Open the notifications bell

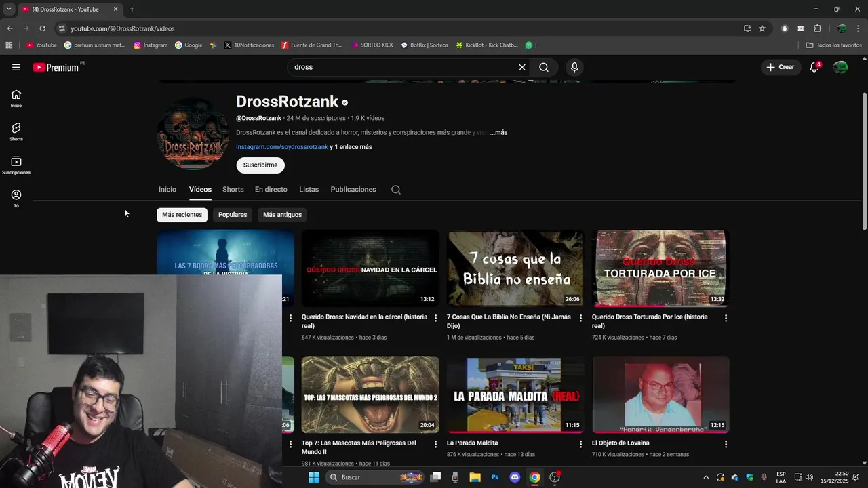(x=814, y=67)
